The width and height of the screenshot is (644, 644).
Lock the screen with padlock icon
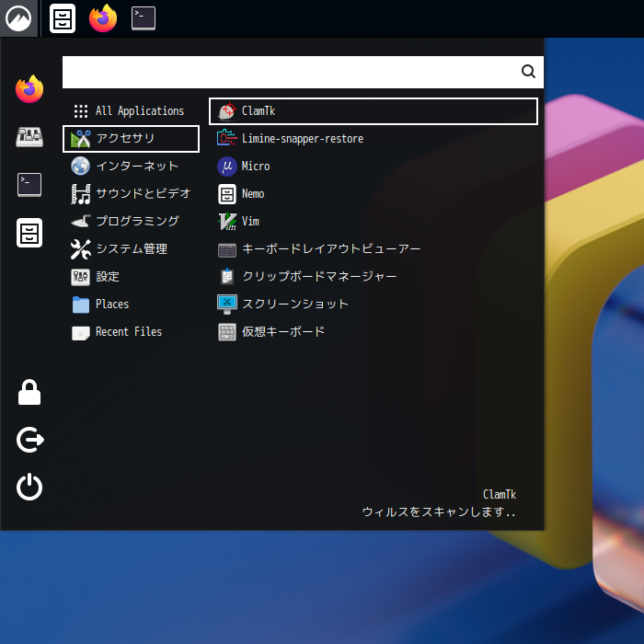pos(29,392)
